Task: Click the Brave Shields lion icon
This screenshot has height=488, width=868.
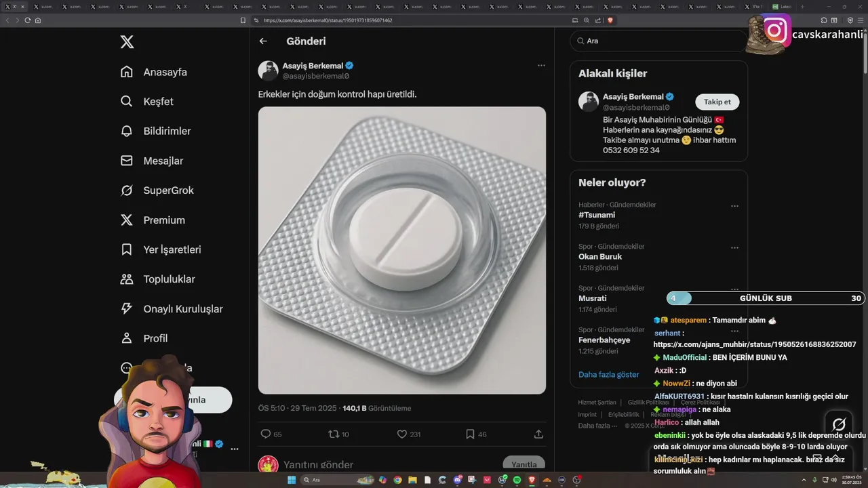Action: [x=610, y=20]
